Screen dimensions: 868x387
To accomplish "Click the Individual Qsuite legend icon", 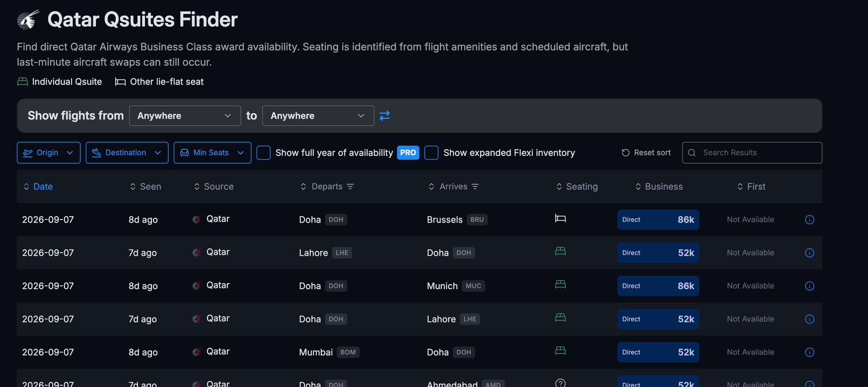I will (22, 81).
